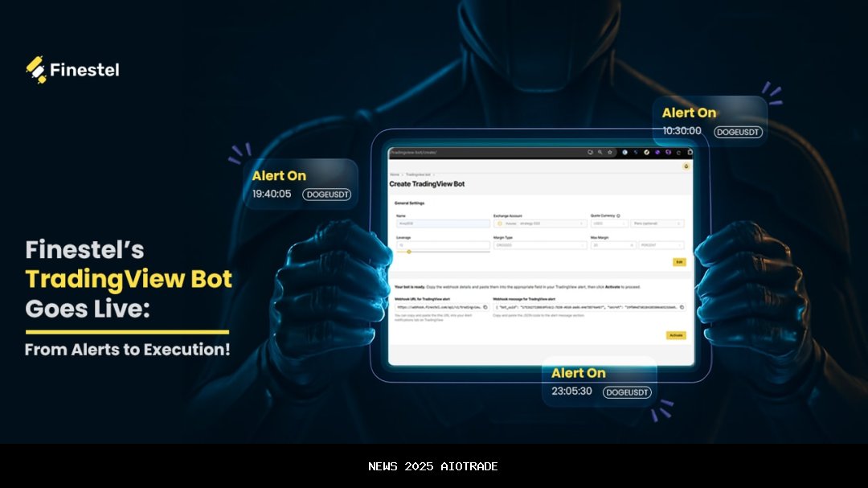
Task: Copy the Webhook message JSON code
Action: point(682,307)
